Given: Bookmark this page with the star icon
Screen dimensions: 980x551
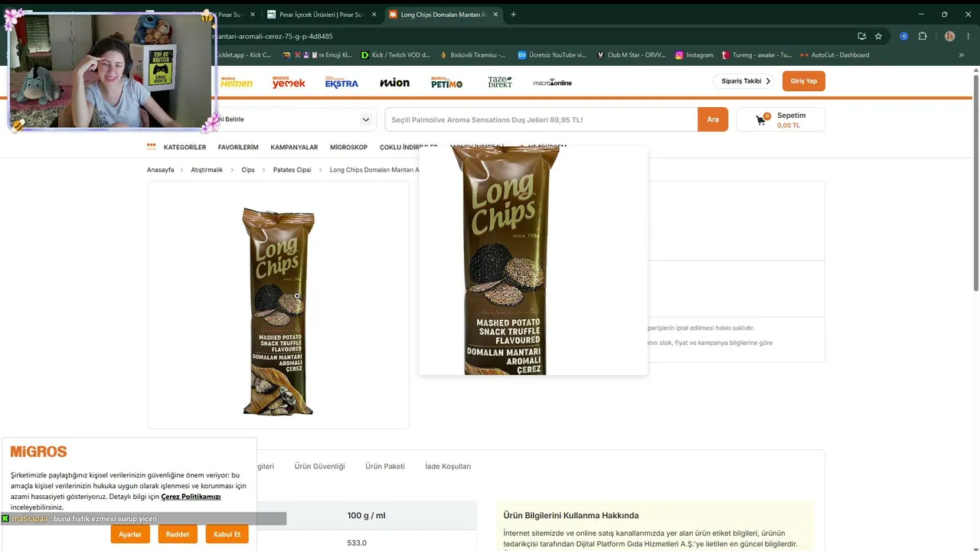Looking at the screenshot, I should point(878,36).
